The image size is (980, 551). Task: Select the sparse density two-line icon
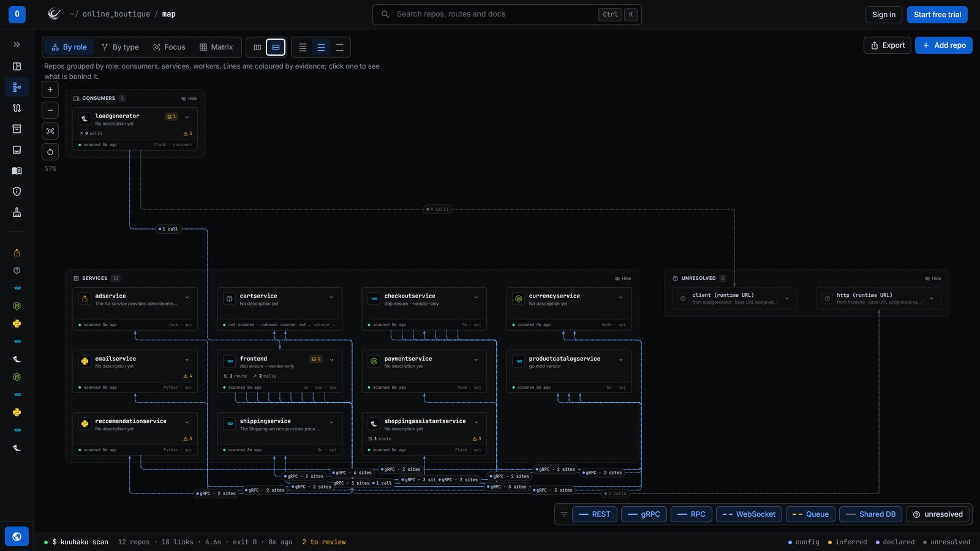coord(339,47)
